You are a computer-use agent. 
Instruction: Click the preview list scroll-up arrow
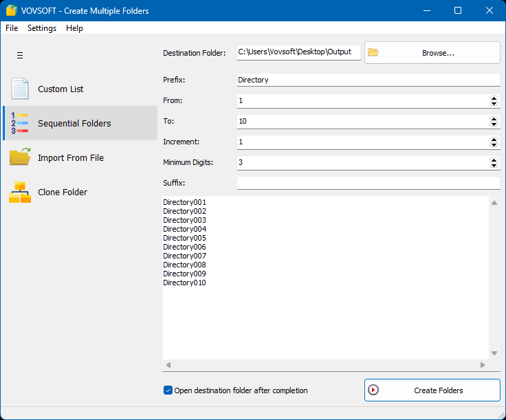click(x=494, y=203)
